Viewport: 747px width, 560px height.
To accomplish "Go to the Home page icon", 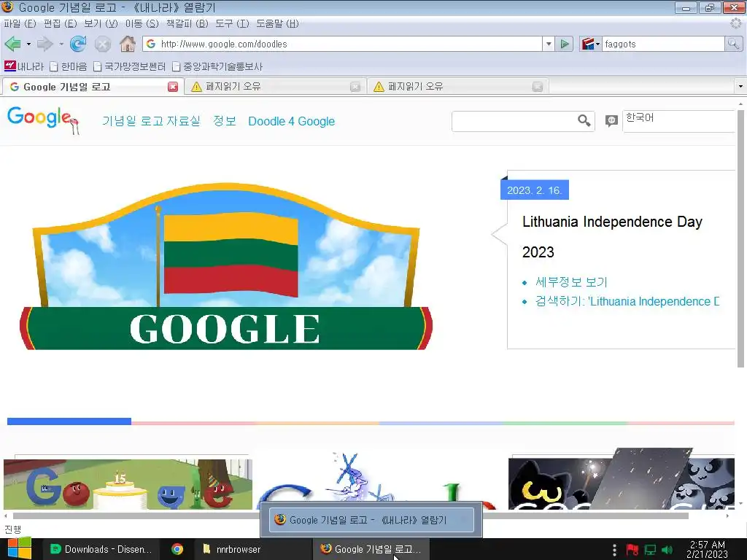I will (128, 44).
